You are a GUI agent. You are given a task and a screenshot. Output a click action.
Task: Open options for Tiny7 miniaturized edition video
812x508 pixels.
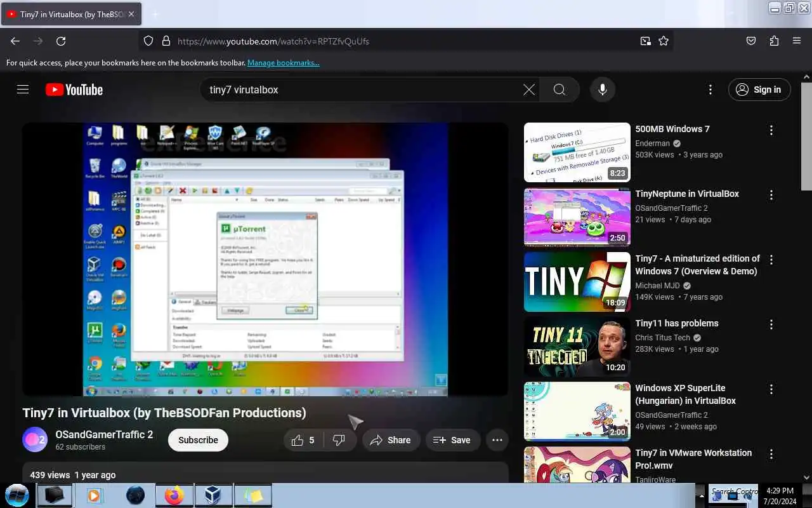[771, 260]
